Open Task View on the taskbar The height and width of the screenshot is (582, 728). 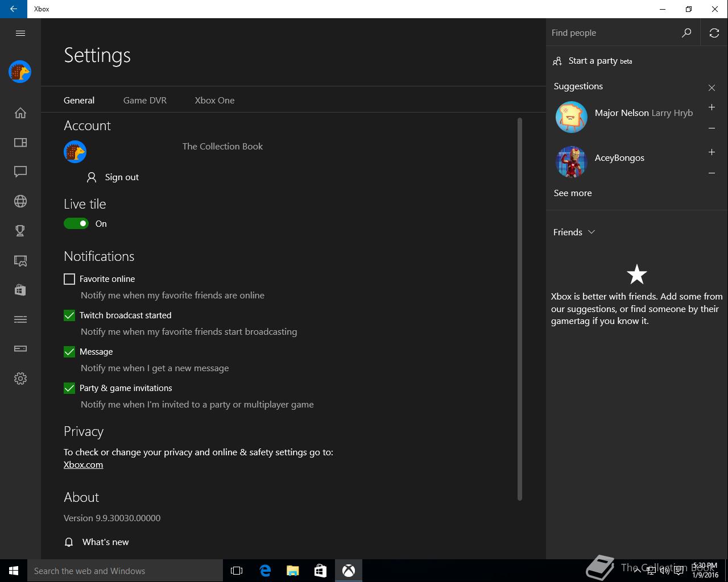pyautogui.click(x=237, y=571)
